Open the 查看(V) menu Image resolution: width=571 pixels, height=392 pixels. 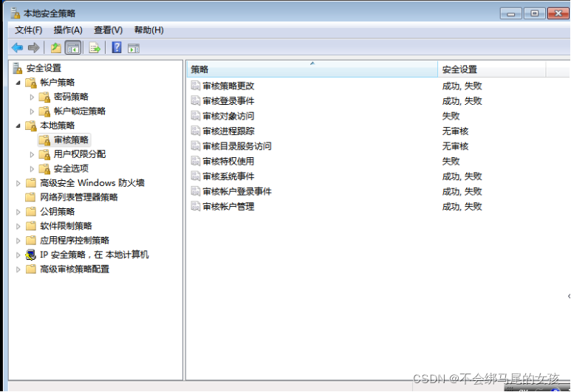point(108,30)
